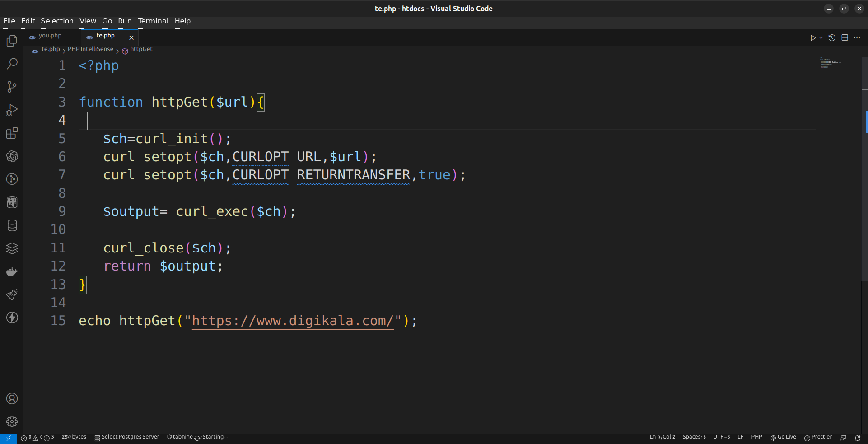Close the te.php tab

pos(131,38)
